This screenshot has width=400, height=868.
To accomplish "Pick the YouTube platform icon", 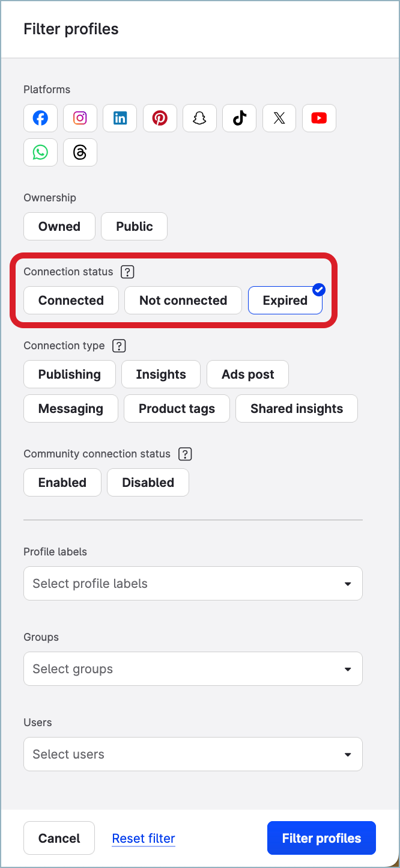I will click(319, 118).
